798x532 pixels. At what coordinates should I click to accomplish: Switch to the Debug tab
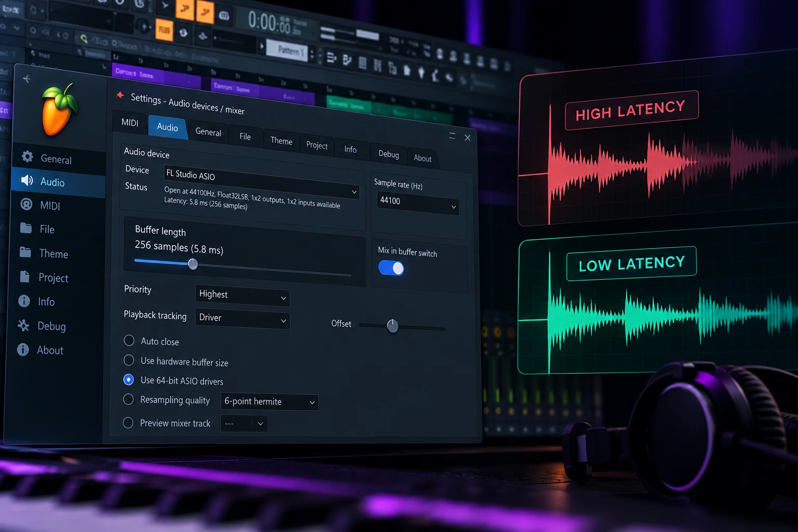click(389, 154)
